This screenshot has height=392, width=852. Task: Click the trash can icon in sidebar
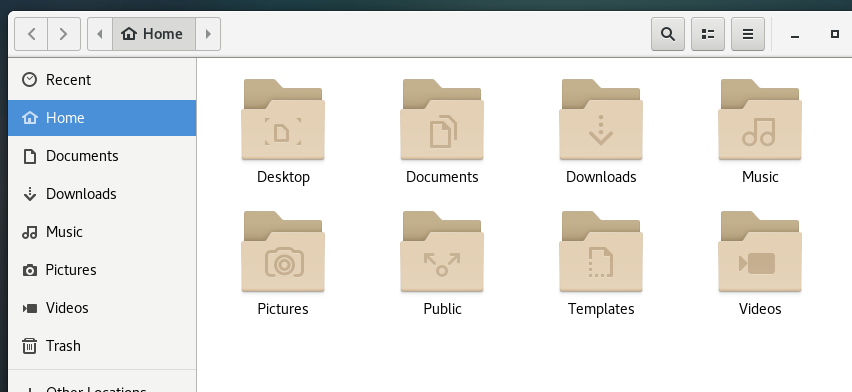[29, 346]
